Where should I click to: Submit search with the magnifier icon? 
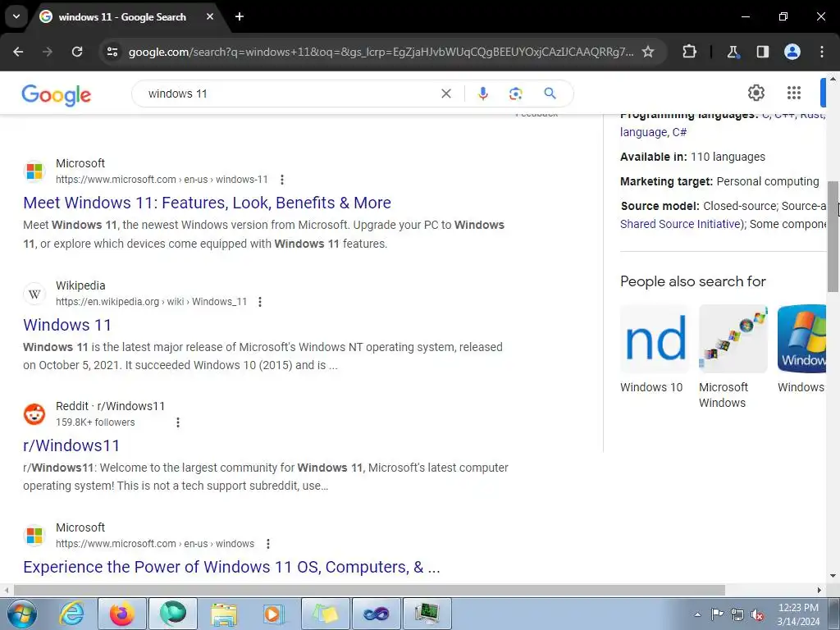click(550, 94)
